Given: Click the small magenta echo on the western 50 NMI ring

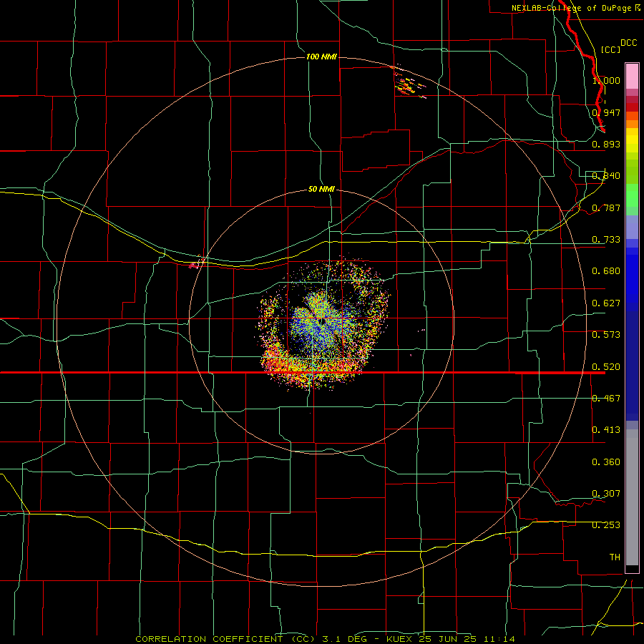Looking at the screenshot, I should pos(196,263).
